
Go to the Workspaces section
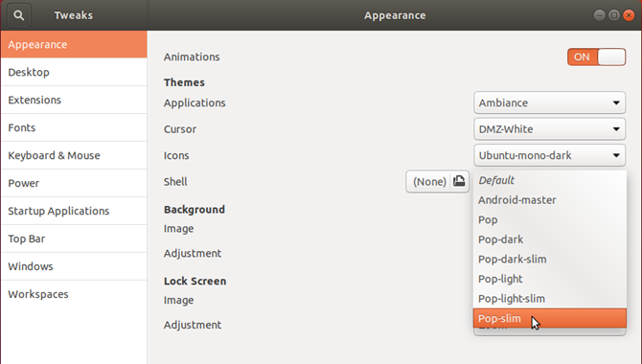tap(74, 294)
